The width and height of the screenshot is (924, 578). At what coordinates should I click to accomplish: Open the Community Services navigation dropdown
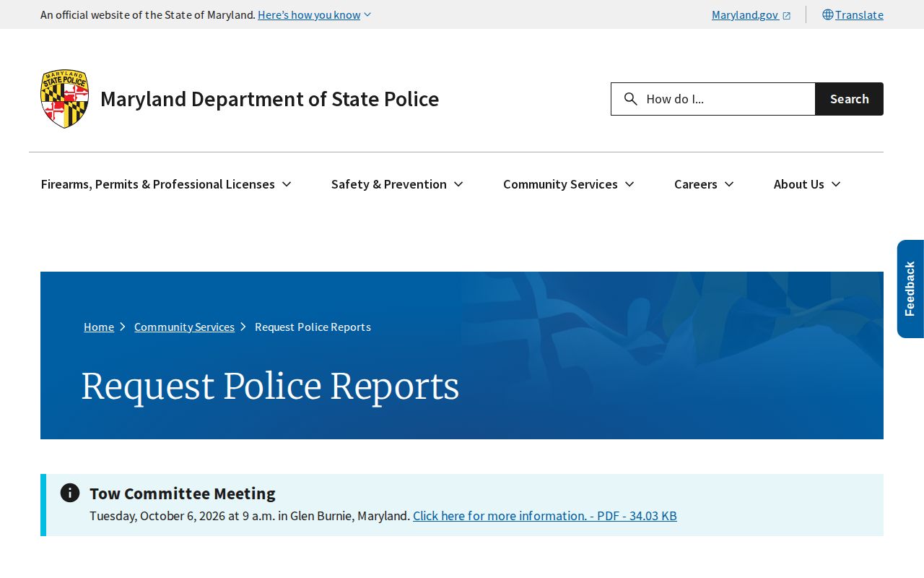[569, 184]
